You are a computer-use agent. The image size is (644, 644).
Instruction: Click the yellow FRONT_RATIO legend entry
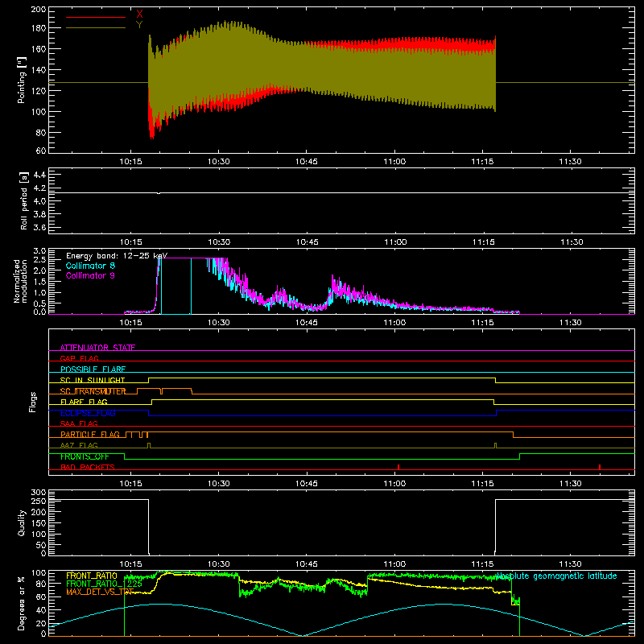point(92,576)
